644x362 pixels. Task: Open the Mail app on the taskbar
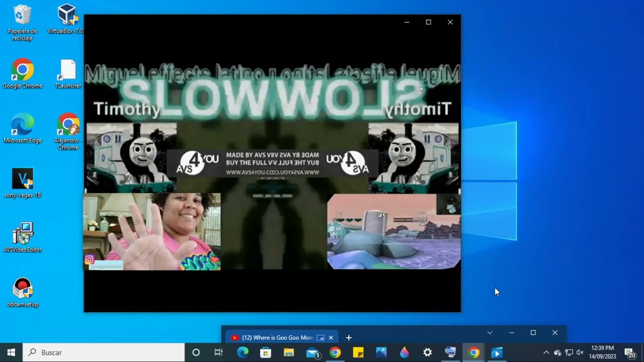(x=312, y=352)
